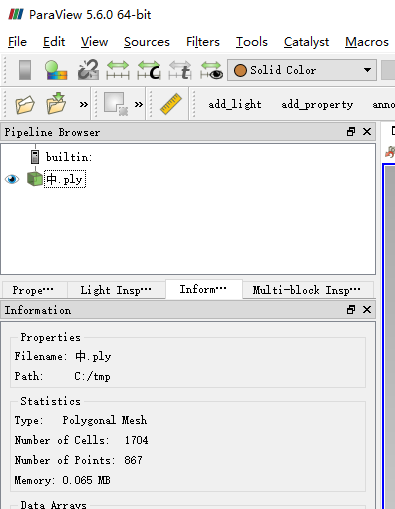Open the Solid Color coloring dropdown
Screen dimensions: 395x509
click(302, 70)
